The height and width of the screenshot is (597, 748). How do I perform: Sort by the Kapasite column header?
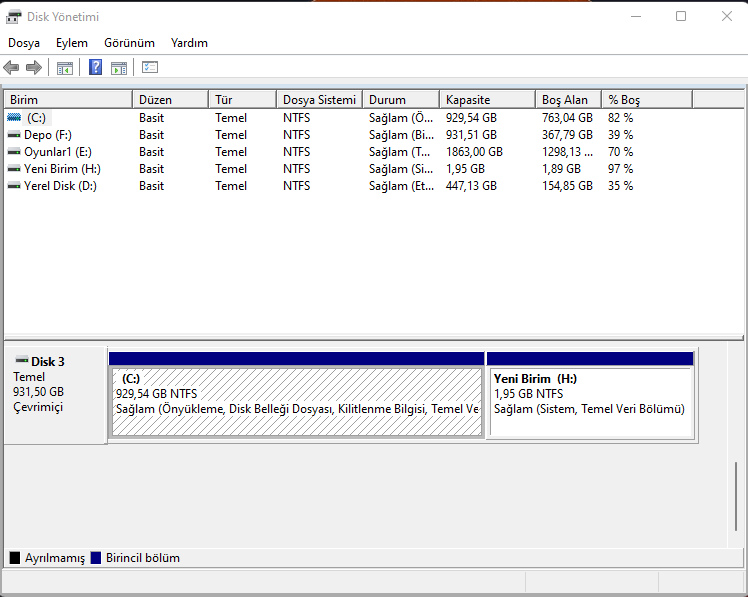[x=487, y=100]
